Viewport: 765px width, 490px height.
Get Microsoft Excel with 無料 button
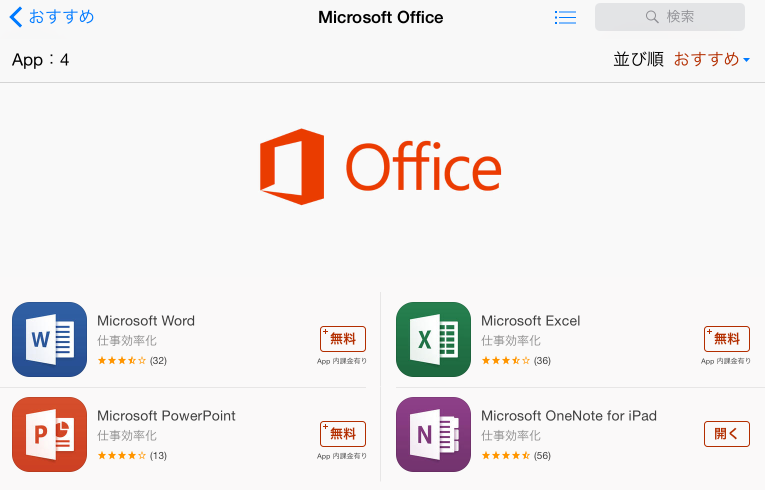pyautogui.click(x=726, y=339)
